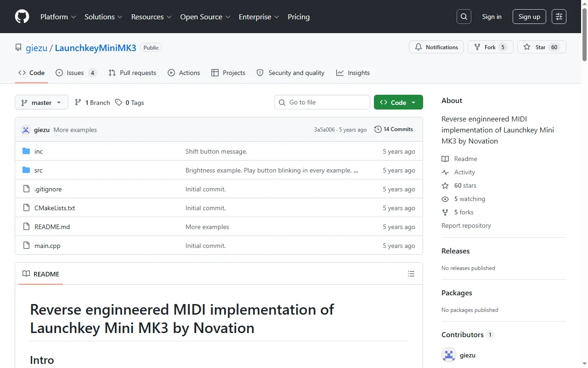The height and width of the screenshot is (368, 588).
Task: Click the Sign in link
Action: pos(492,17)
